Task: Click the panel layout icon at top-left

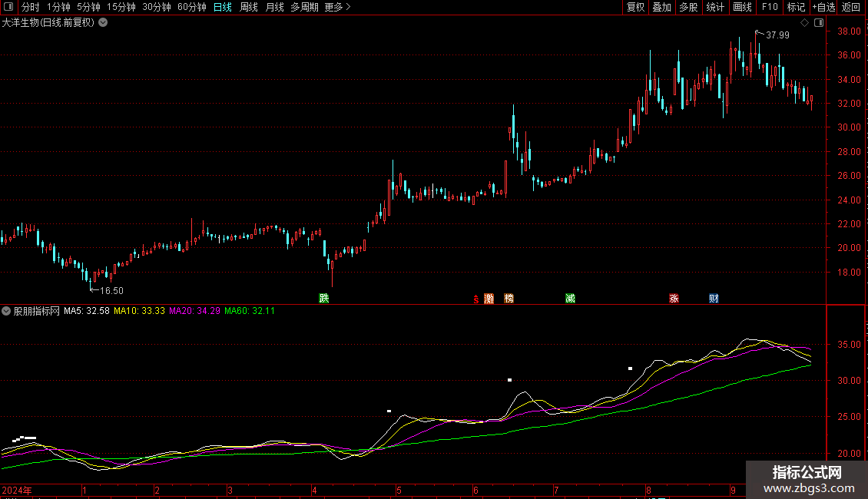Action: point(8,7)
